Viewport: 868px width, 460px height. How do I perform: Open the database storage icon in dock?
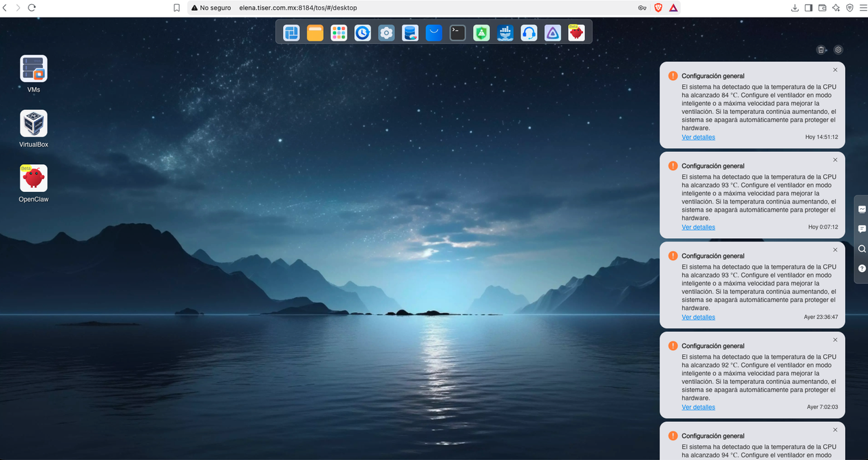tap(410, 33)
